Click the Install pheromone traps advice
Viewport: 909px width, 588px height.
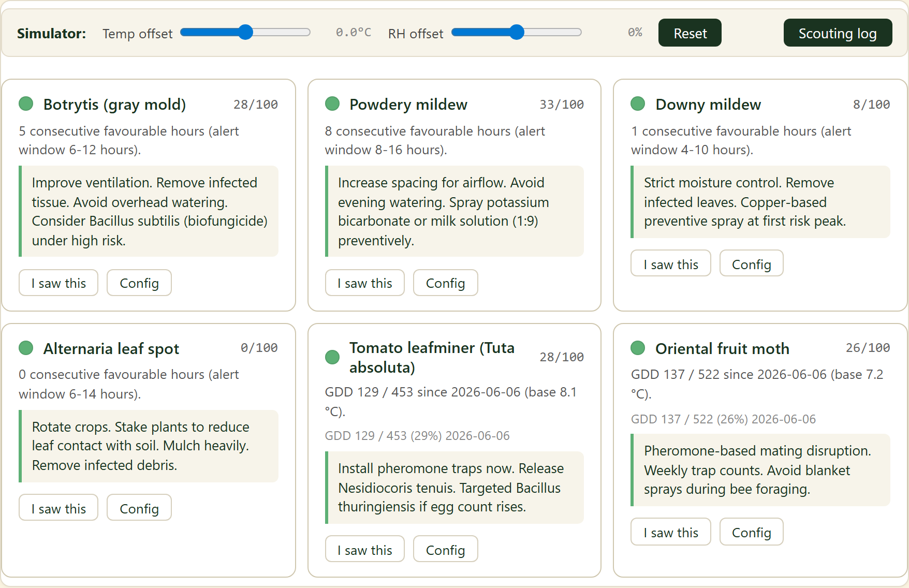pos(454,488)
